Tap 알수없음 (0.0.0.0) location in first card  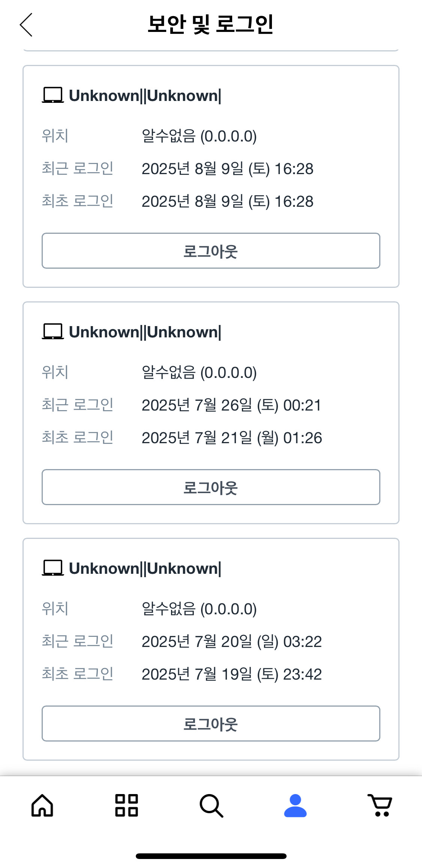(199, 136)
